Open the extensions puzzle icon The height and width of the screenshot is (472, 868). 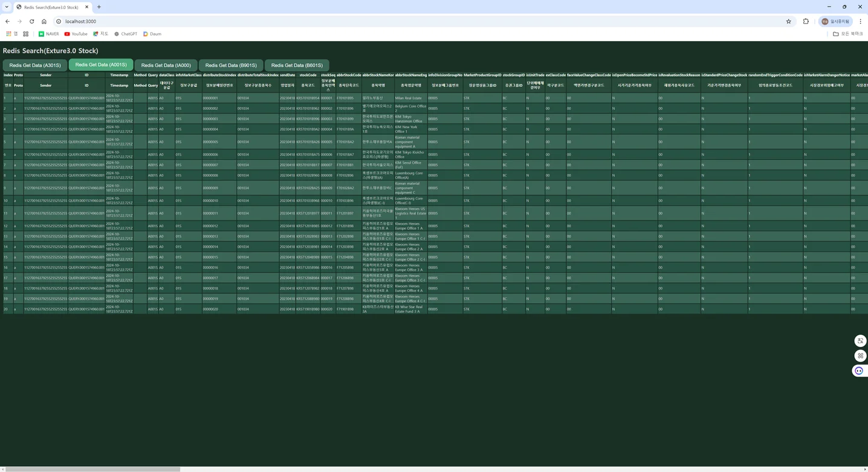pos(806,21)
